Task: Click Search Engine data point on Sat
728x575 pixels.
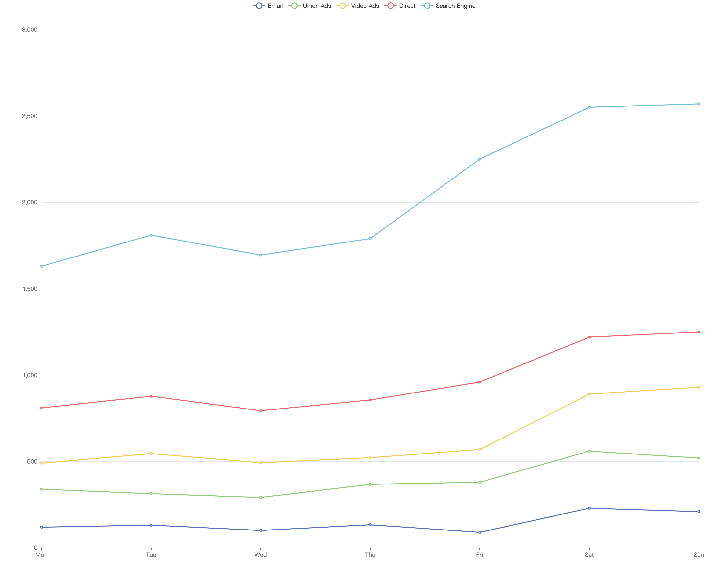Action: [x=589, y=107]
